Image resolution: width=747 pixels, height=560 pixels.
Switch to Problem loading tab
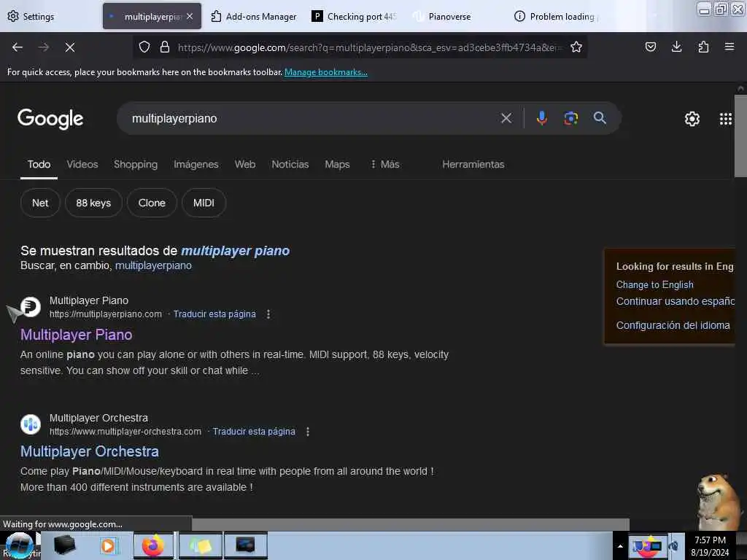(x=555, y=16)
